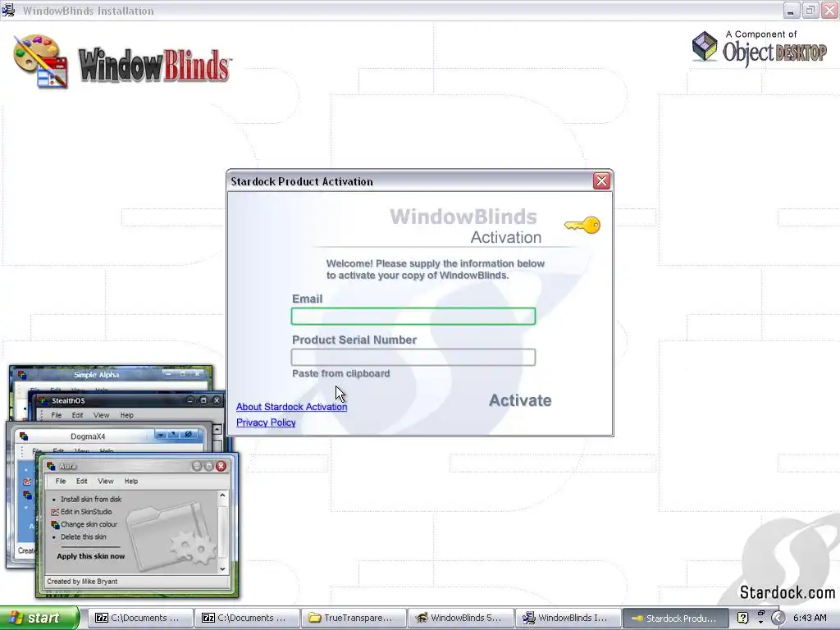Switch to WindowBlinds I... taskbar button

(568, 618)
